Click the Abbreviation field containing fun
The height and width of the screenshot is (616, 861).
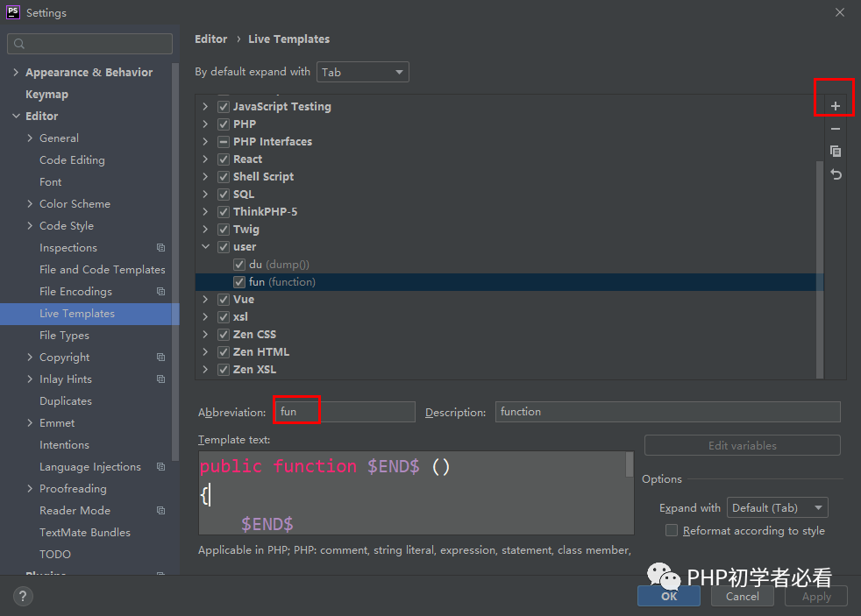click(x=345, y=412)
